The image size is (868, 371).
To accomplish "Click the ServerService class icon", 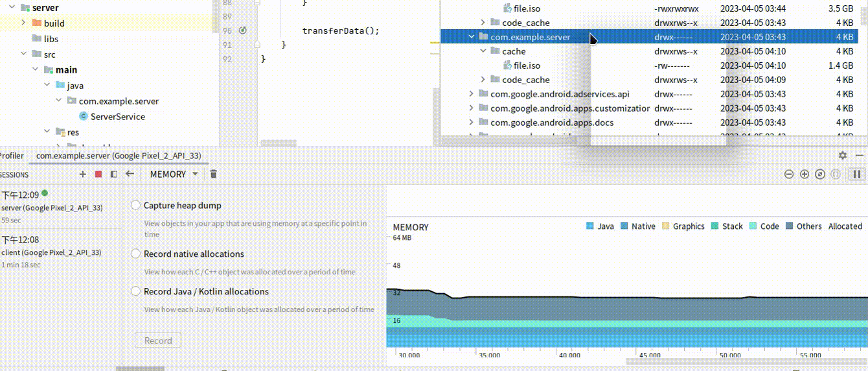I will coord(83,117).
